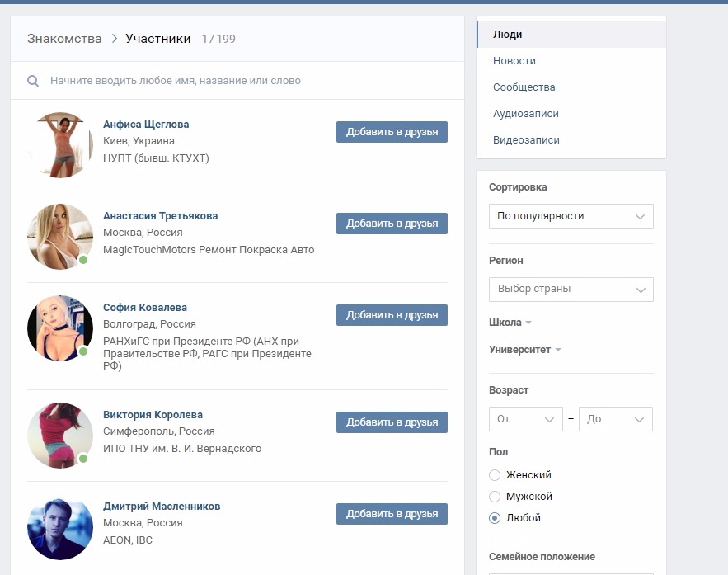Click the member search input field
The image size is (728, 575).
pyautogui.click(x=247, y=81)
